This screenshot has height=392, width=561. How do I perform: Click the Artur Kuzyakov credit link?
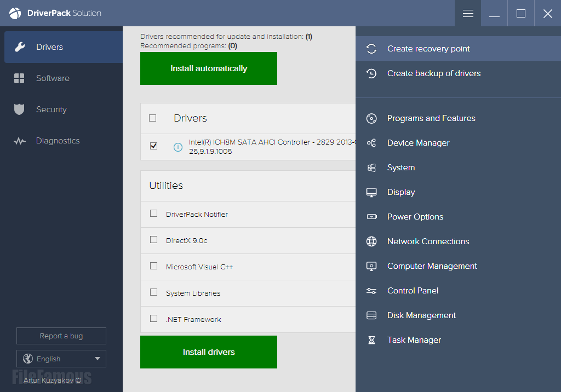tap(52, 380)
